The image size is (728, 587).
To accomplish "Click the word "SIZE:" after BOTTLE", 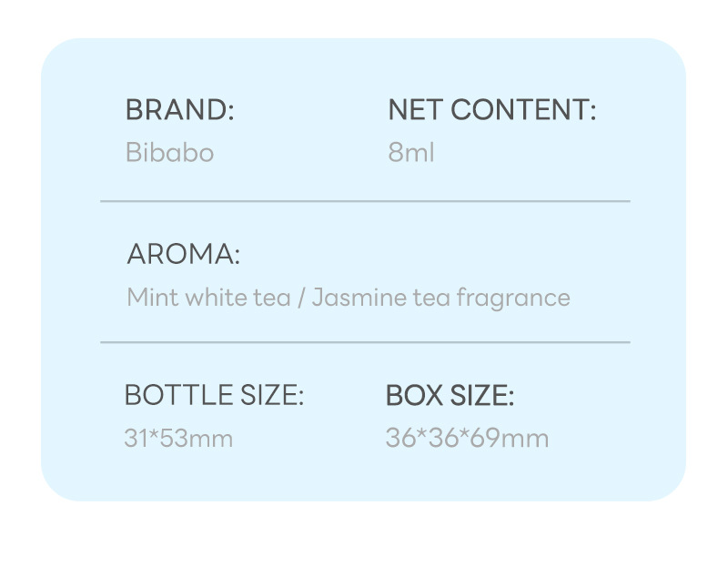I will [x=271, y=396].
